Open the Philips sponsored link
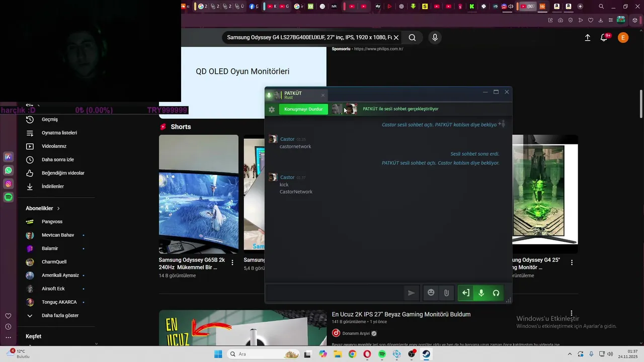The height and width of the screenshot is (362, 644). click(x=378, y=49)
